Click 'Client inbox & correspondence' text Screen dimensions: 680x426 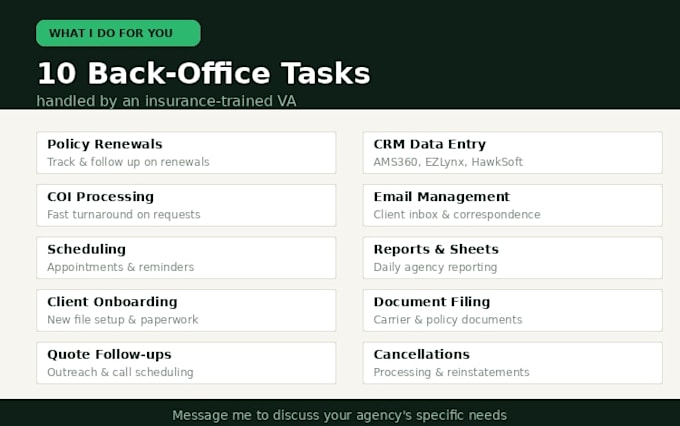tap(457, 214)
